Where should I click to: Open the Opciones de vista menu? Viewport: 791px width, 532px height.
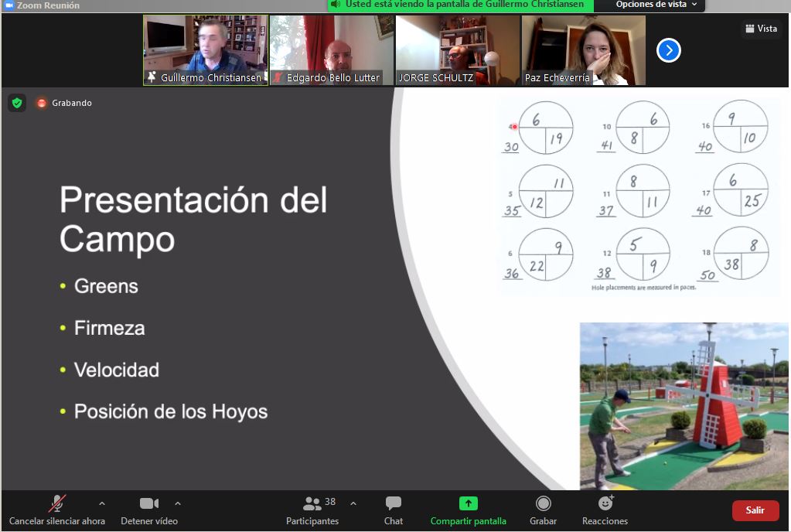pyautogui.click(x=656, y=5)
